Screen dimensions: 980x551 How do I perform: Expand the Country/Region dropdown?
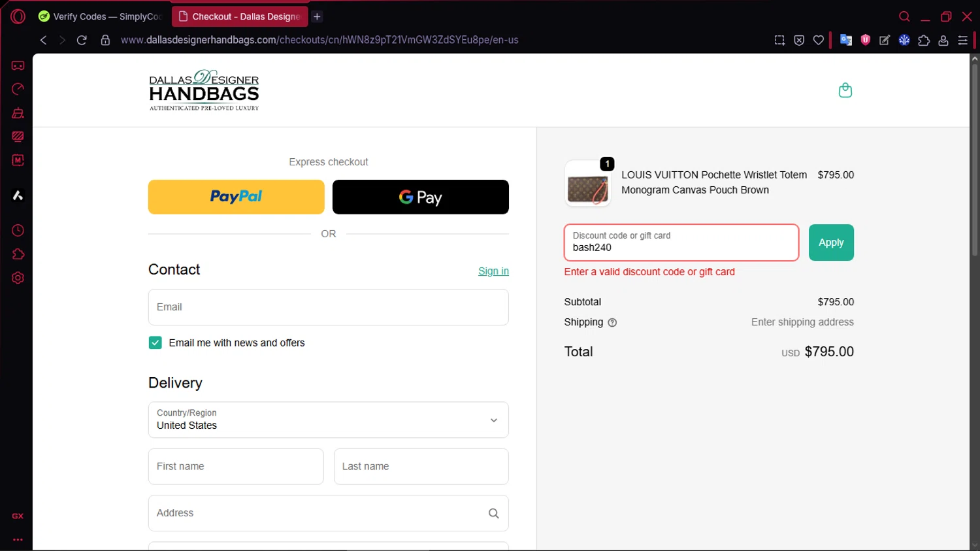click(329, 420)
